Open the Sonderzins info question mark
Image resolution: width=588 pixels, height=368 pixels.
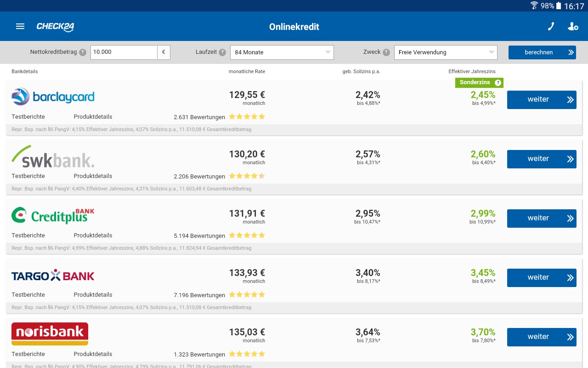pyautogui.click(x=498, y=83)
